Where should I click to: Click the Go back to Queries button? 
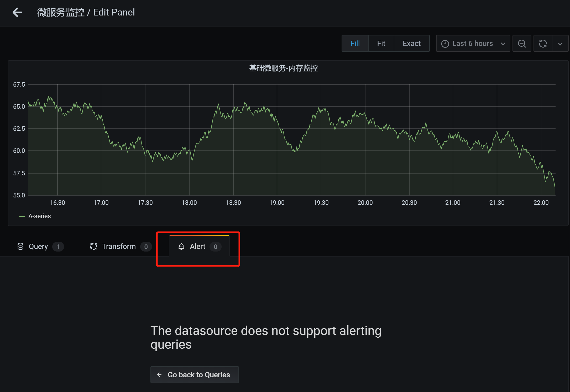pos(195,375)
